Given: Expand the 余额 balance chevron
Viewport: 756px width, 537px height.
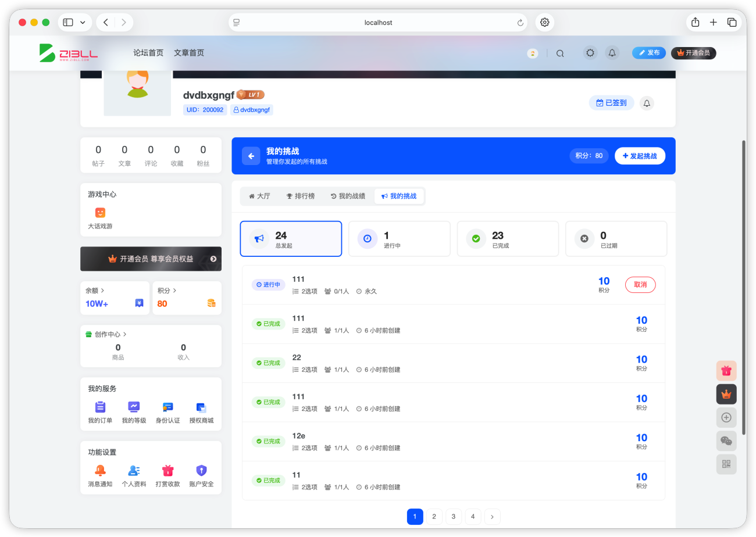Looking at the screenshot, I should point(103,290).
